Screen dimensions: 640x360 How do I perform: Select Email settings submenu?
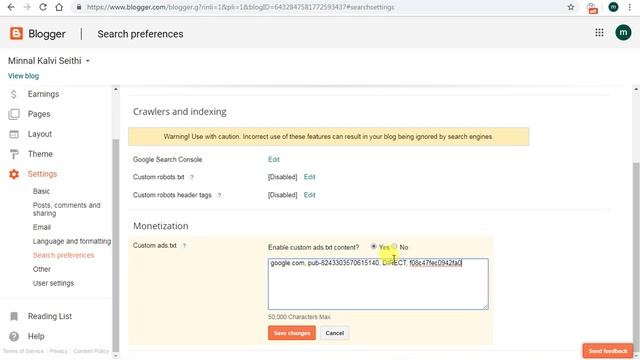(x=42, y=227)
